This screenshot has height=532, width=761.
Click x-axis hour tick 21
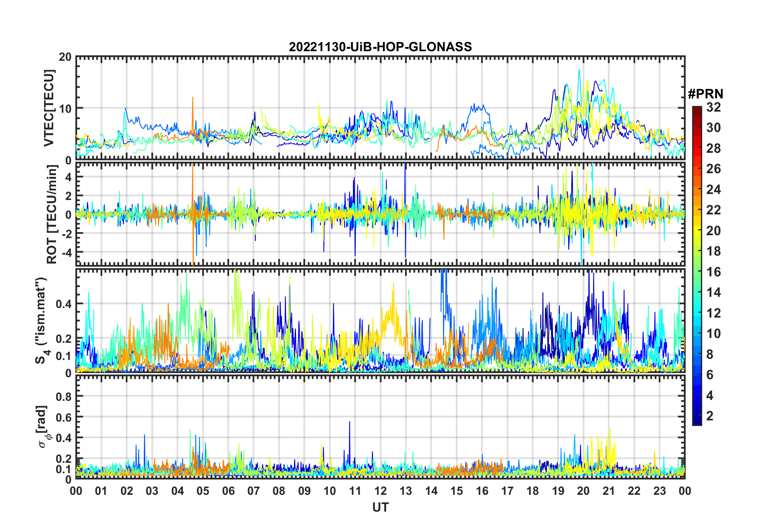point(609,491)
